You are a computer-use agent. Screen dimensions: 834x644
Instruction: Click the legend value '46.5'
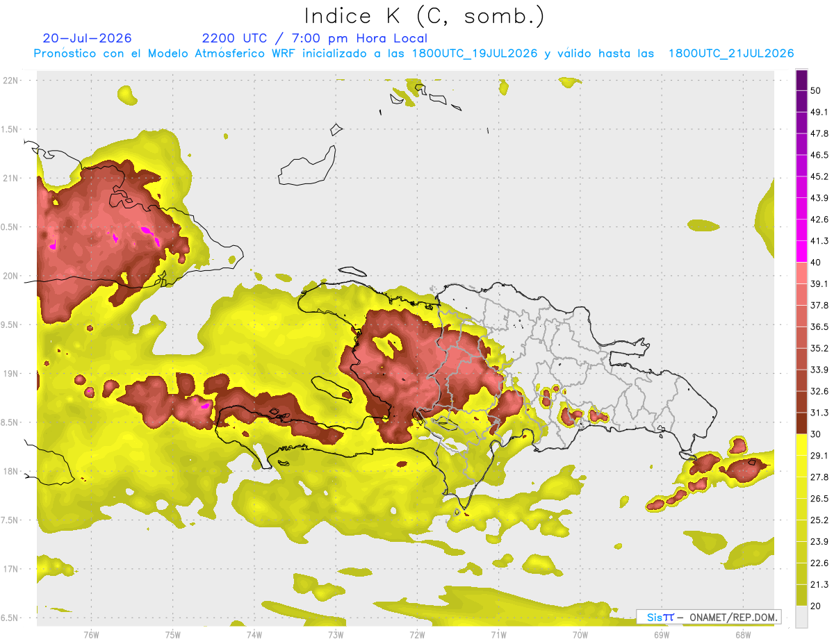[x=819, y=155]
